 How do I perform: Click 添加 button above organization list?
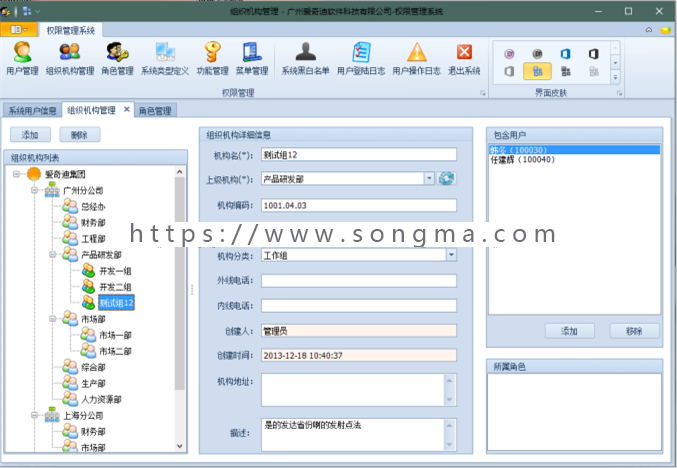tap(30, 135)
